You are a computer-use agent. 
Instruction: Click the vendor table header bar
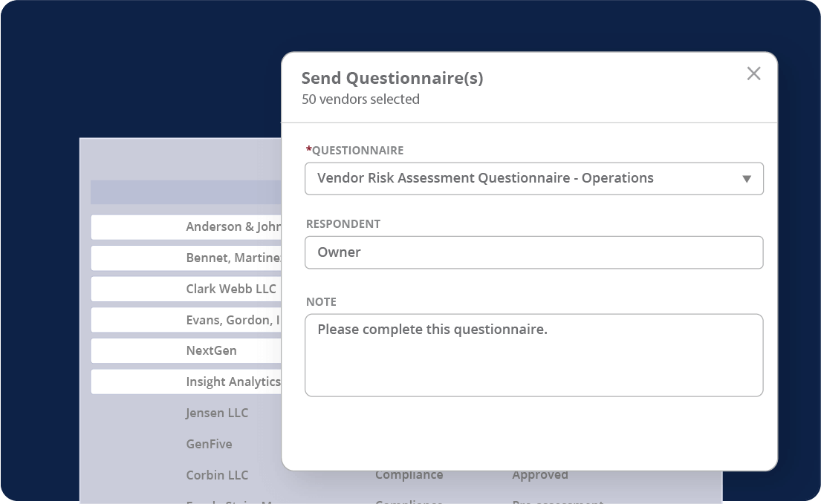[186, 192]
